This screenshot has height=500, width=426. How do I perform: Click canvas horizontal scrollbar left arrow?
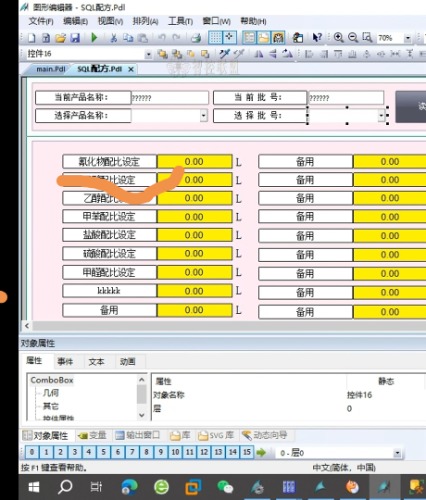(x=27, y=325)
